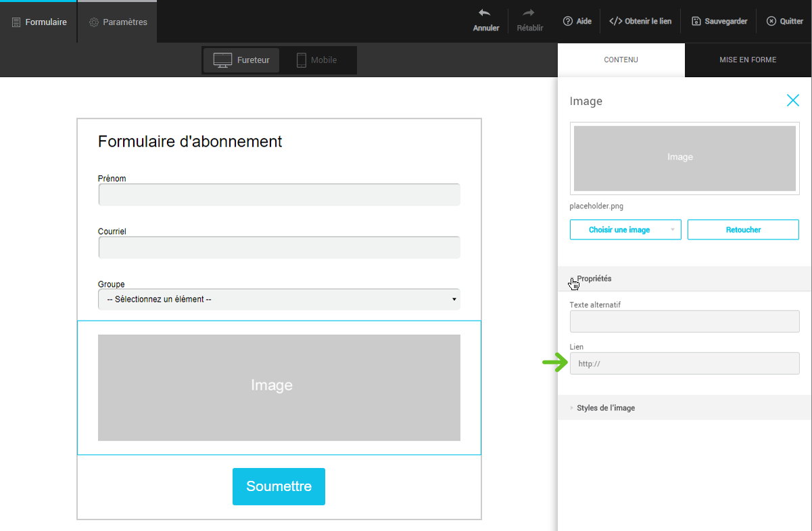Screen dimensions: 812x531
Task: Click the Rétablir redo arrow icon
Action: pos(529,13)
